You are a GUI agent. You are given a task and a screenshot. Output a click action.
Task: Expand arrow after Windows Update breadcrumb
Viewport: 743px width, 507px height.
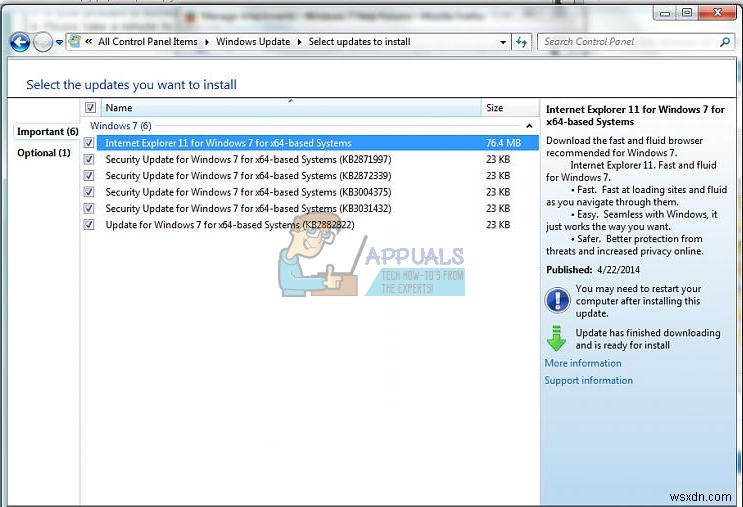[x=299, y=42]
